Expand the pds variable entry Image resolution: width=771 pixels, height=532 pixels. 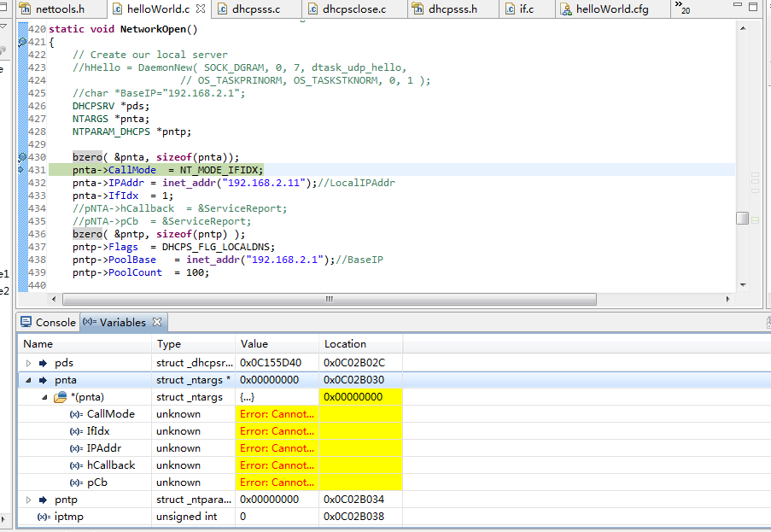pyautogui.click(x=28, y=362)
